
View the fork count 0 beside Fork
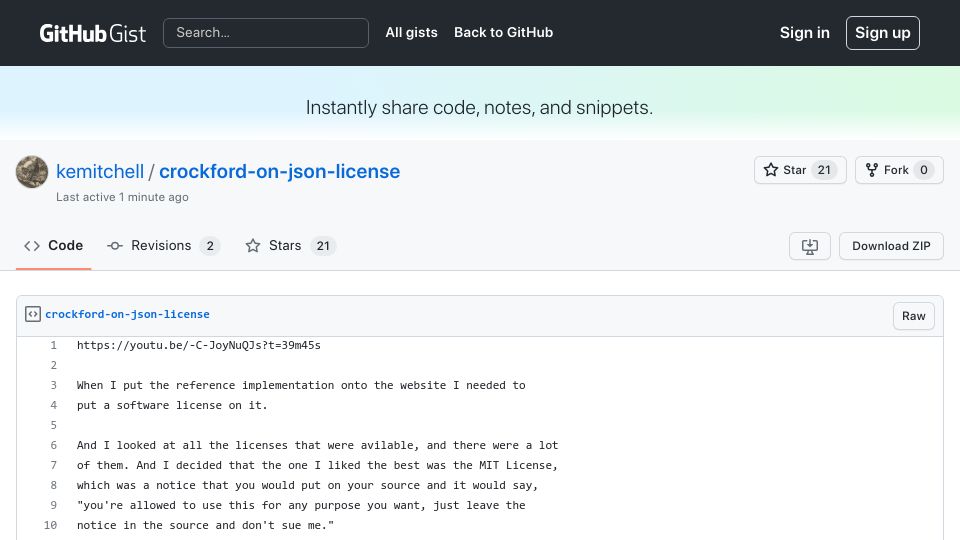[924, 170]
